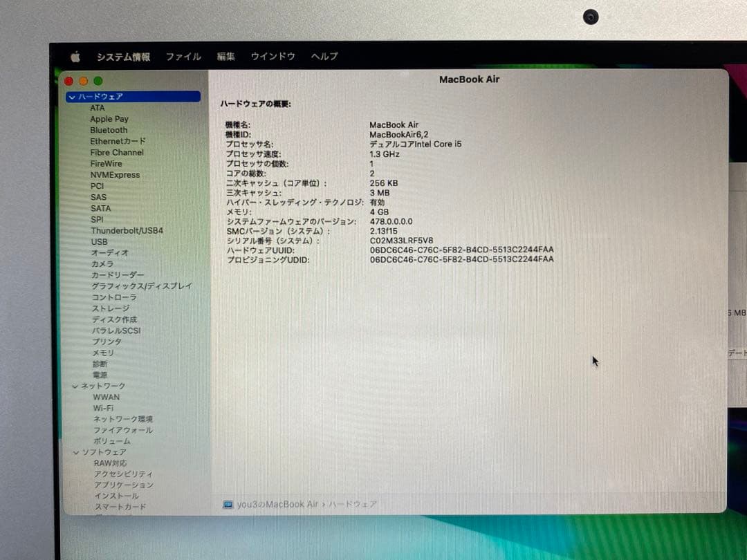The height and width of the screenshot is (560, 747).
Task: Open the ファイル menu
Action: pos(183,57)
